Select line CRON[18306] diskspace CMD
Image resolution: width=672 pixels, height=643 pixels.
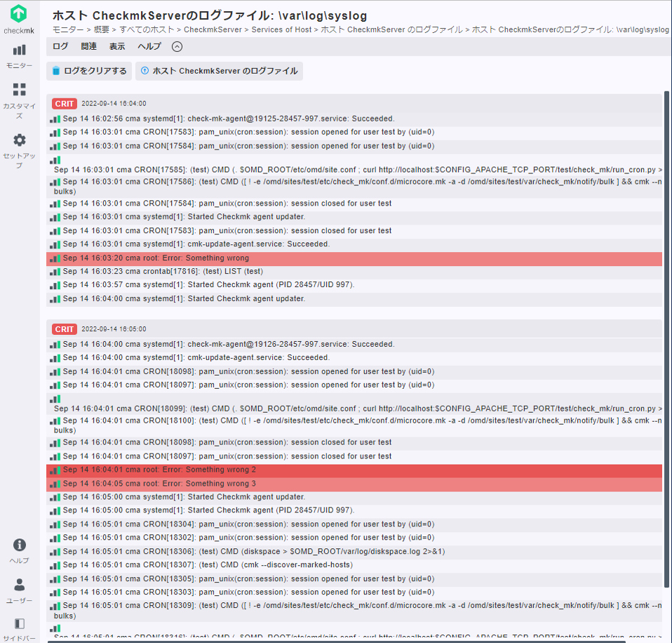[x=354, y=552]
